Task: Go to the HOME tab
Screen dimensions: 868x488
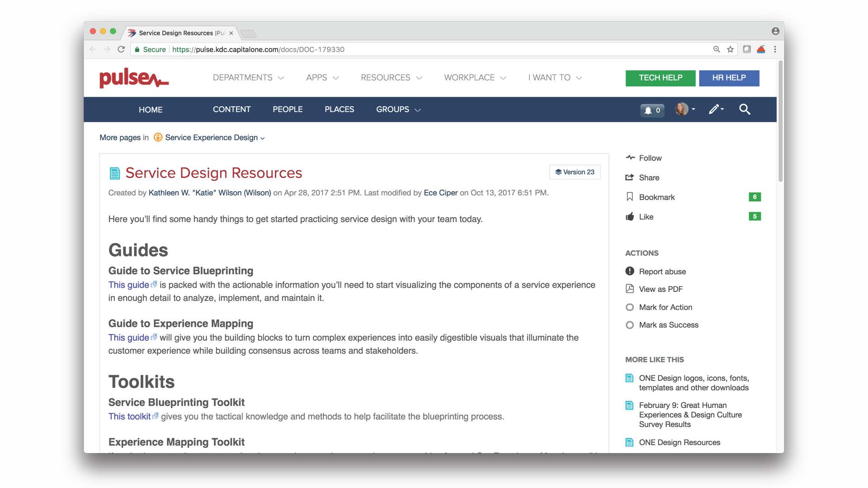Action: [151, 109]
